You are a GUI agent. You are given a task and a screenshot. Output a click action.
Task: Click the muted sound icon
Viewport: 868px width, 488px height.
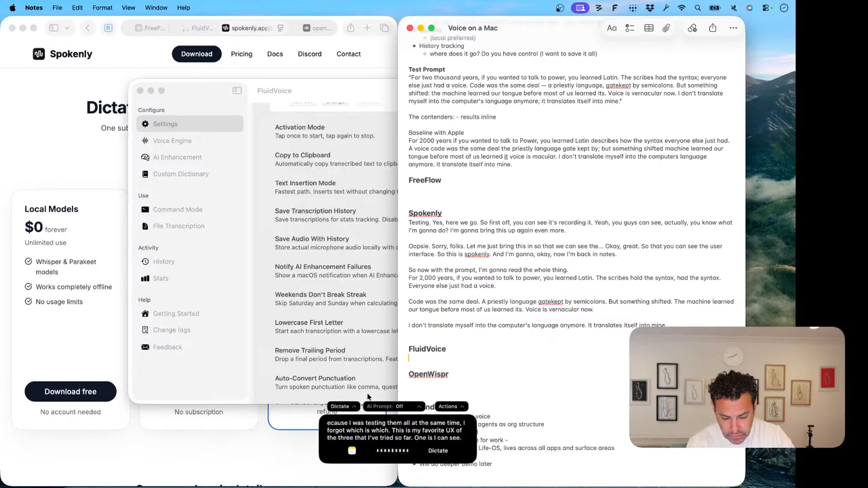tap(734, 7)
